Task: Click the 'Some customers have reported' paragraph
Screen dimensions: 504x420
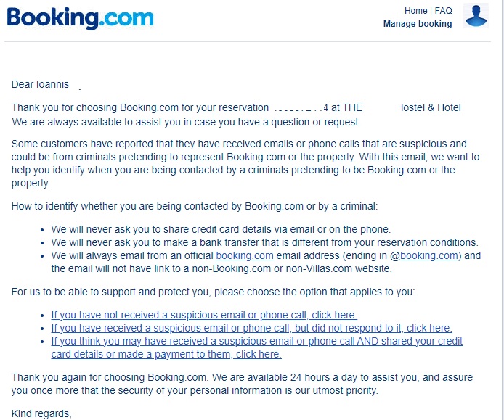Action: [x=245, y=163]
